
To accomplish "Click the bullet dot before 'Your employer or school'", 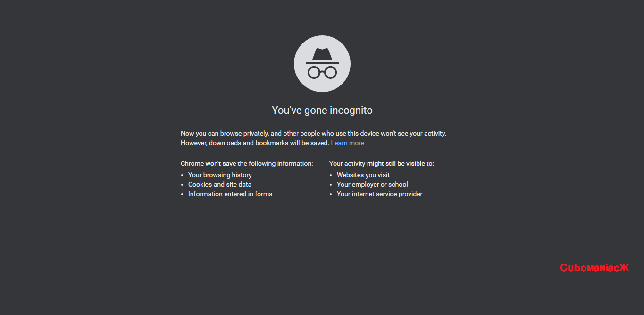I will click(331, 185).
